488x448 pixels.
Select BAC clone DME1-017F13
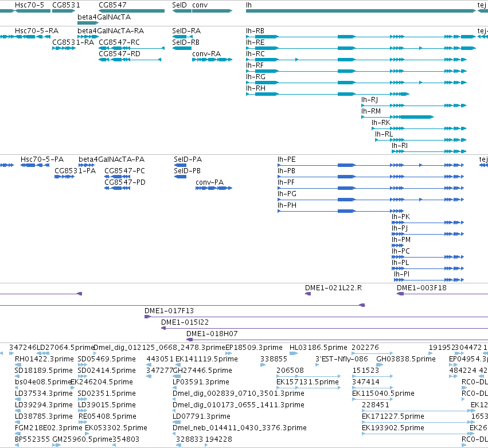169,311
